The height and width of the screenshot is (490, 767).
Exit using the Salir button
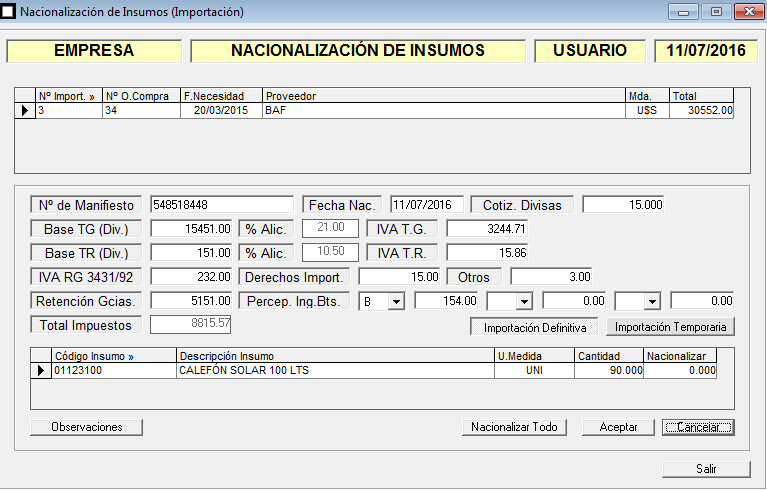pos(706,469)
